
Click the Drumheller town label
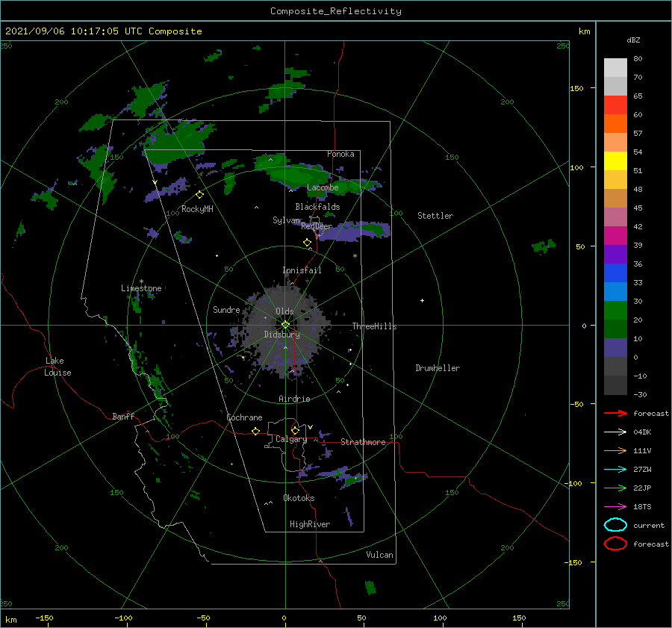tap(438, 368)
